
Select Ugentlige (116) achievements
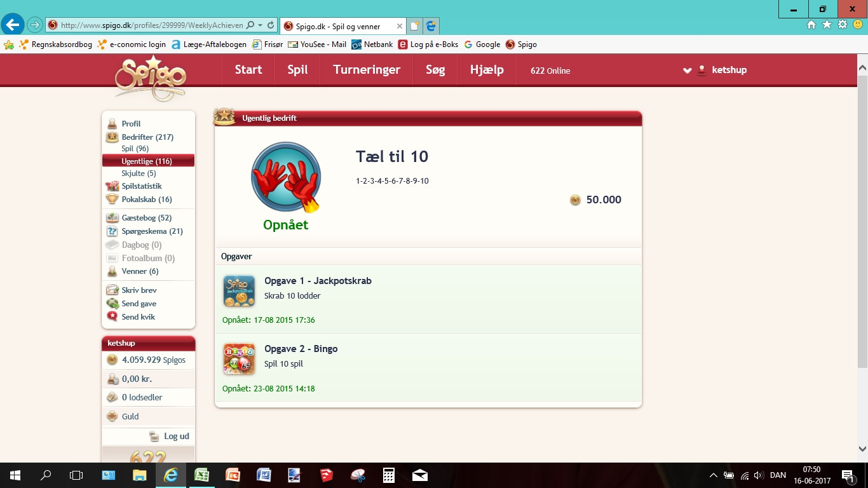(x=147, y=161)
